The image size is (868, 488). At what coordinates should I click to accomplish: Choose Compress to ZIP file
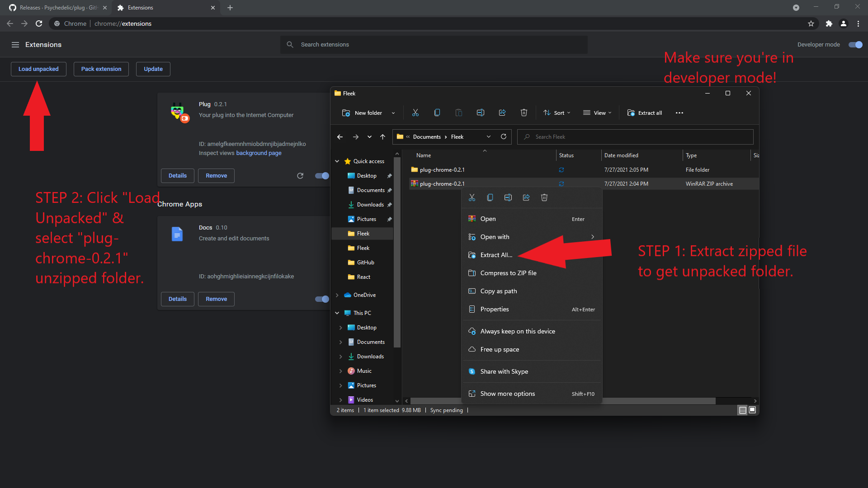[x=532, y=273]
